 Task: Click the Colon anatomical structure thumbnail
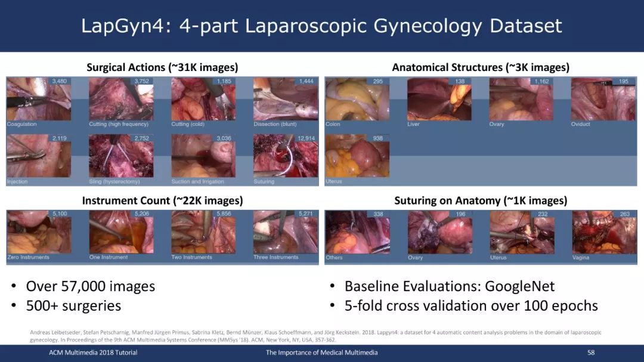357,99
